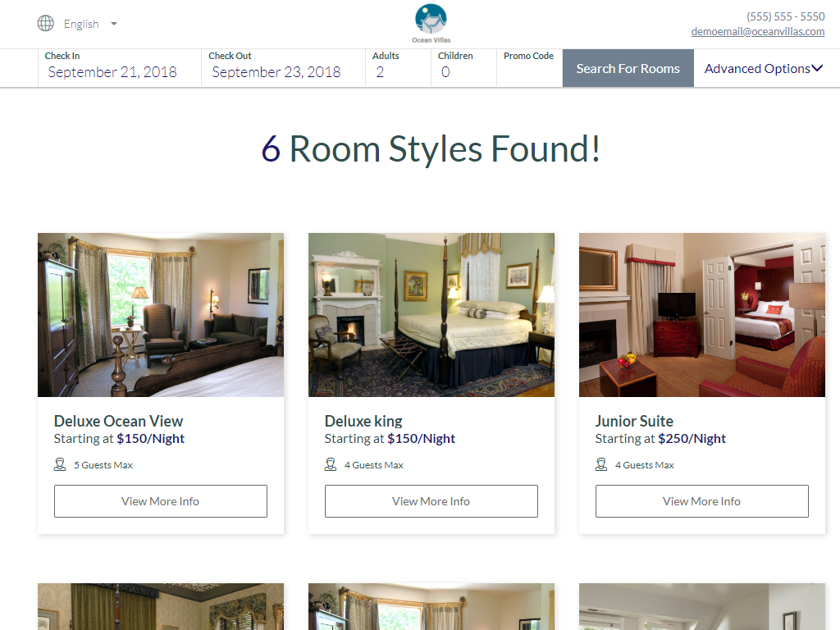Open the Children count selector
The height and width of the screenshot is (630, 840).
[464, 68]
